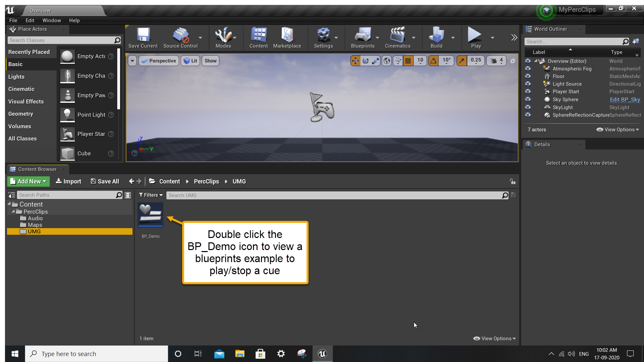The width and height of the screenshot is (644, 362).
Task: Set field of view using the 10 degree control
Action: [x=446, y=61]
